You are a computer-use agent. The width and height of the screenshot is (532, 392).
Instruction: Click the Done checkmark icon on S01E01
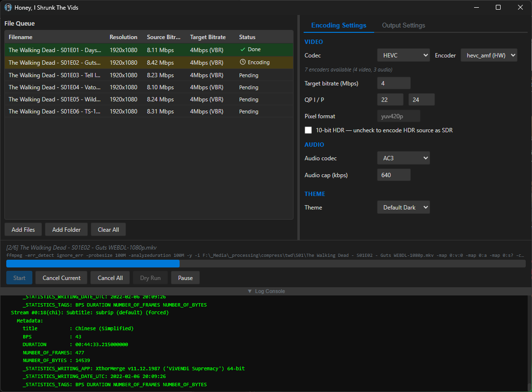(243, 49)
